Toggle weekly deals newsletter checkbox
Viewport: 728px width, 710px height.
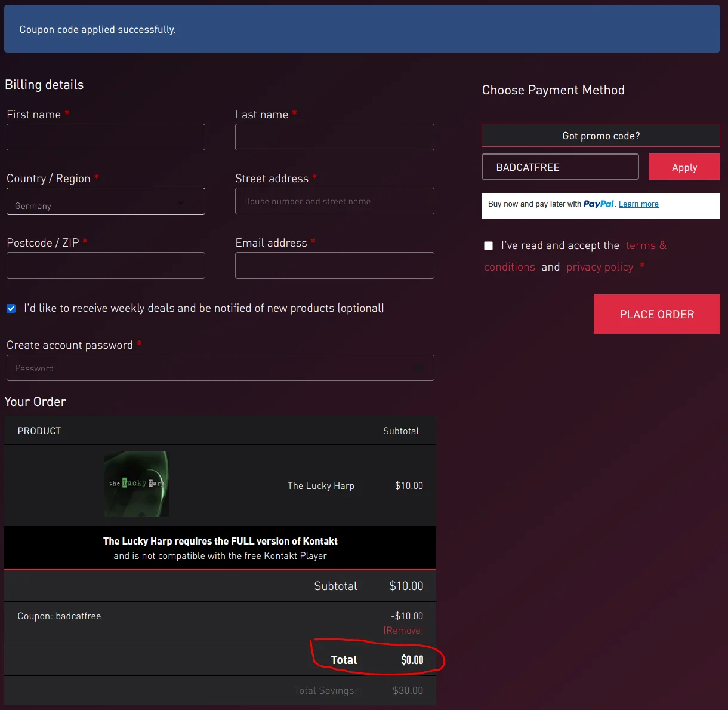point(11,308)
